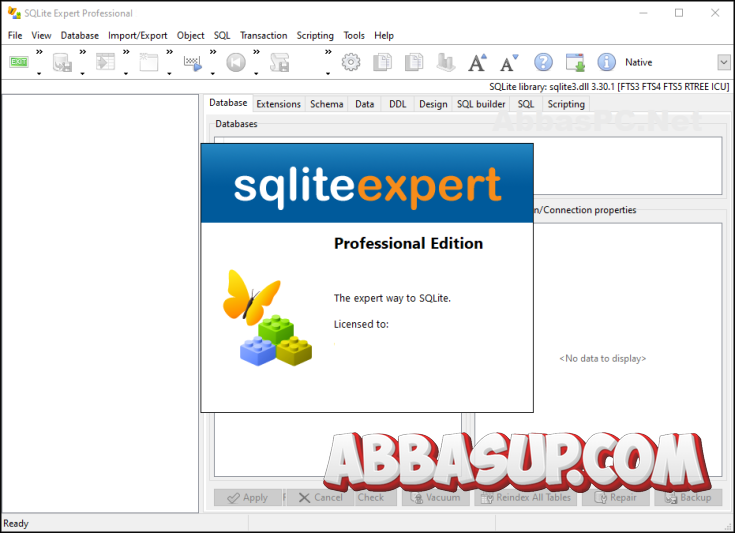Switch to the SQL builder tab
Screen dimensions: 735x533
click(481, 104)
